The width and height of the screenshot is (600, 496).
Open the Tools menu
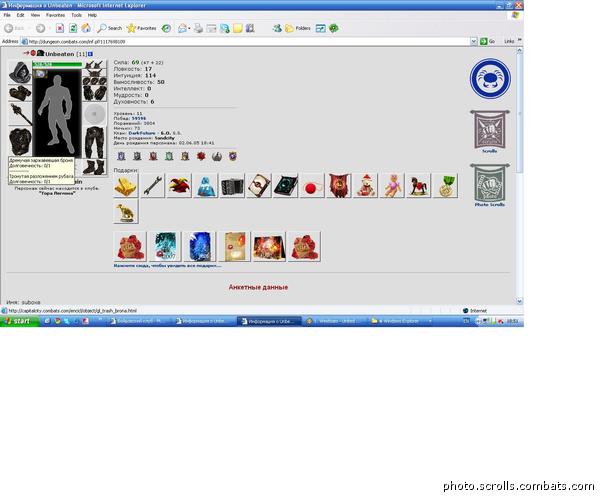coord(77,15)
